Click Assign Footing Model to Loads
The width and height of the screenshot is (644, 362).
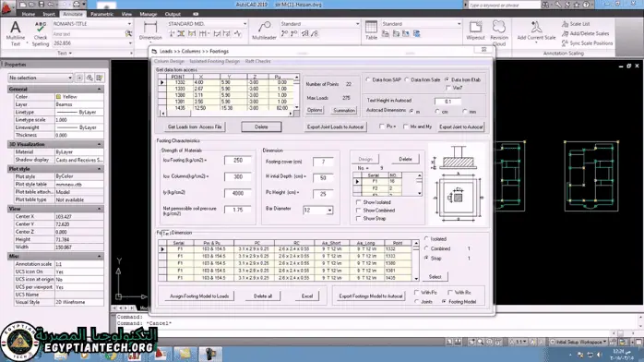(x=199, y=296)
